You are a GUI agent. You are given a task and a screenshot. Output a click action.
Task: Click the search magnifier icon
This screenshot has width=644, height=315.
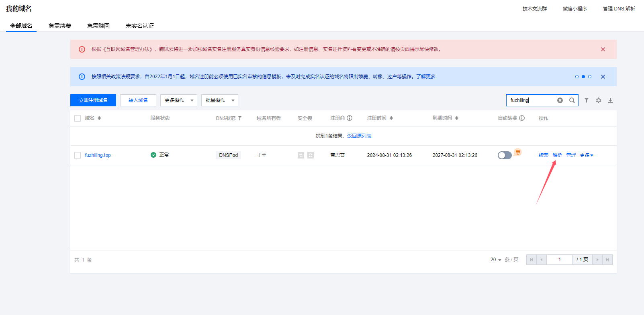tap(572, 100)
